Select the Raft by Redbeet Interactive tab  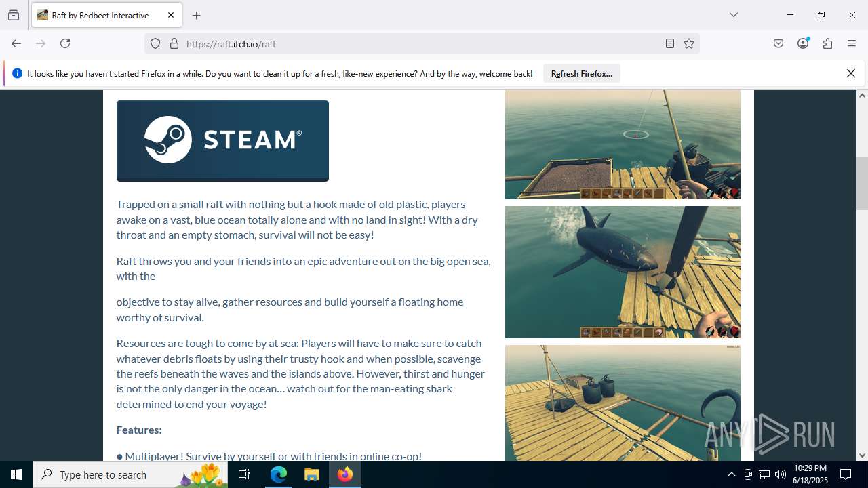(106, 15)
